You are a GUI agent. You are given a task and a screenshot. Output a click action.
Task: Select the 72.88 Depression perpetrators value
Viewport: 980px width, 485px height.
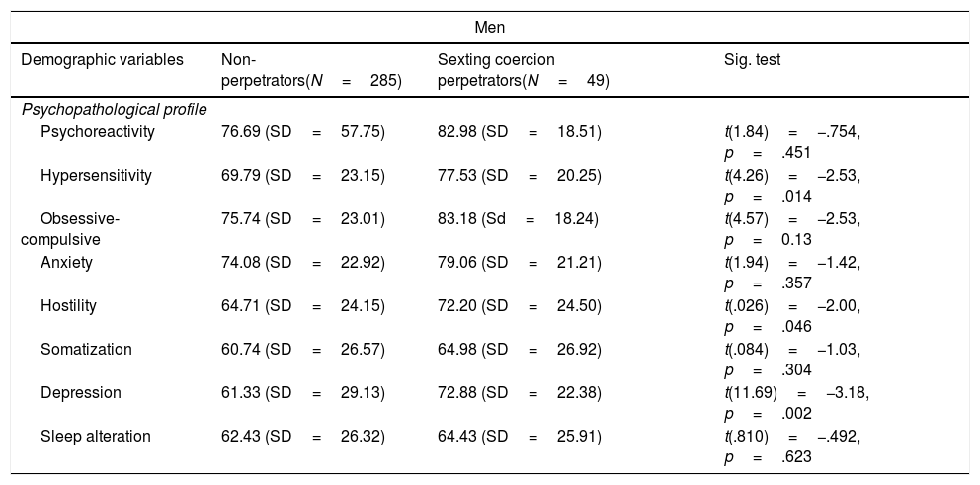[520, 393]
